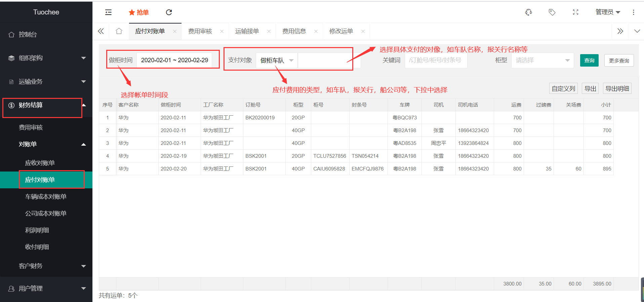Open 收付明细 in the sidebar
The width and height of the screenshot is (644, 302).
(46, 247)
